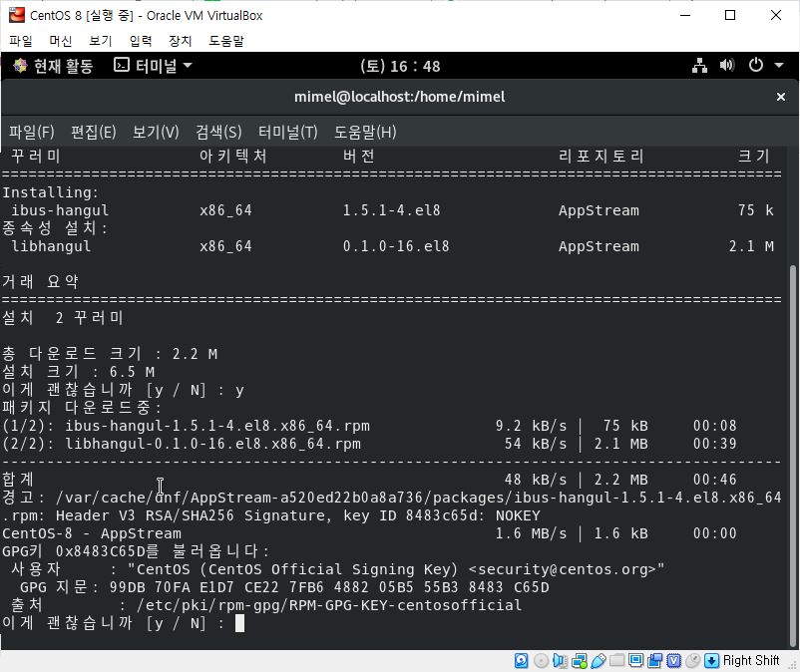Open terminal 터미널(T) menu
The height and width of the screenshot is (672, 800).
pos(287,132)
